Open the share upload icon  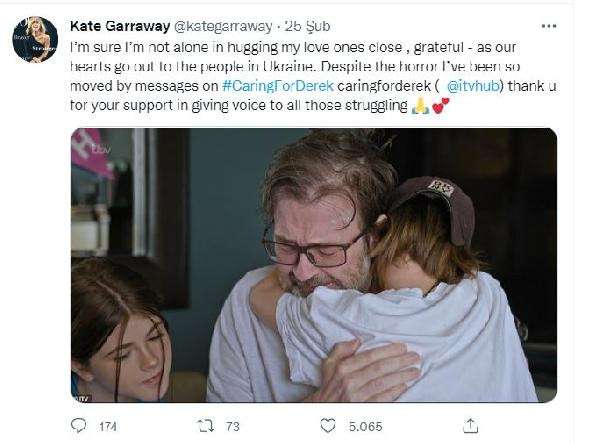tap(471, 426)
